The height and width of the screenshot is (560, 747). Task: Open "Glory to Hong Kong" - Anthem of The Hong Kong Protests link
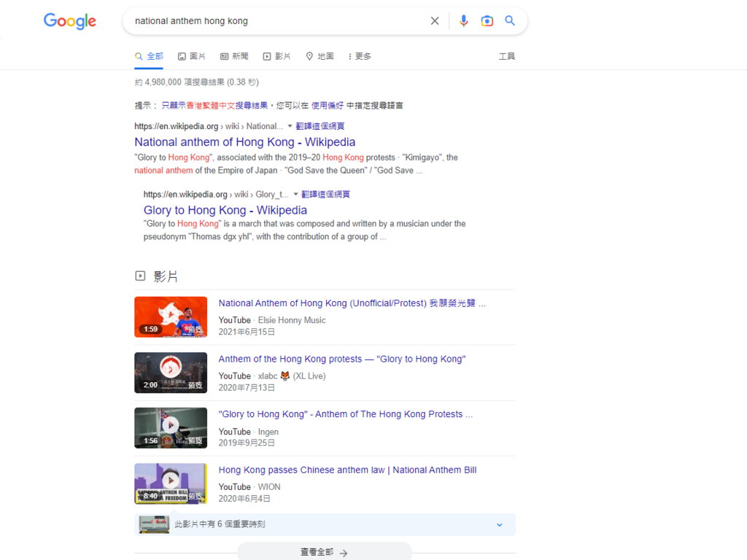[345, 414]
